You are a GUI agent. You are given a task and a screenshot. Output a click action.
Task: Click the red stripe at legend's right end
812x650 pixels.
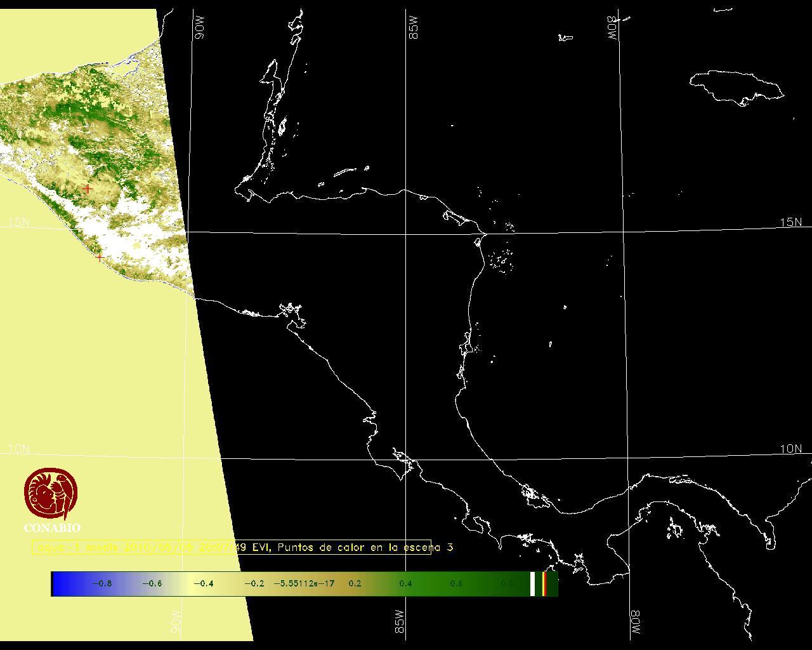[544, 583]
